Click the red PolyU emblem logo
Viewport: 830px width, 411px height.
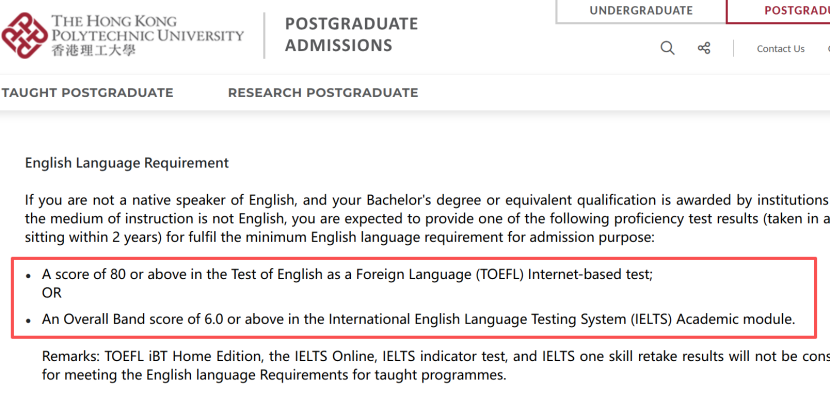[x=24, y=35]
